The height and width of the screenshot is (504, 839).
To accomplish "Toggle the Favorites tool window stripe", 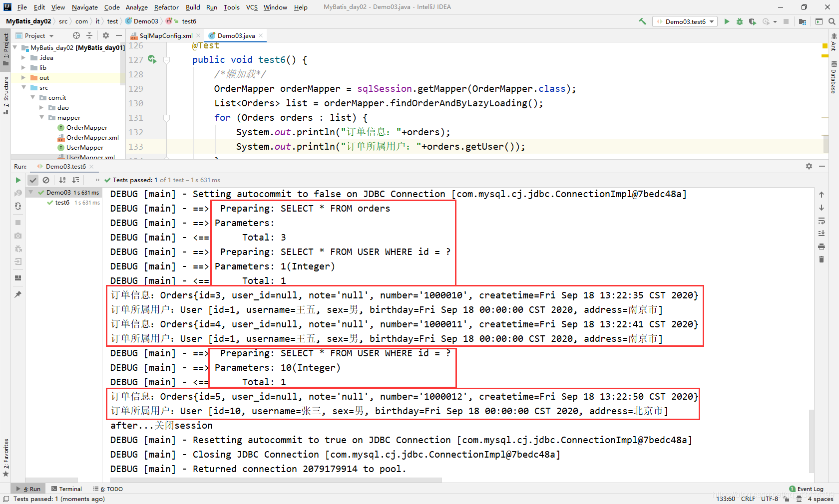I will coord(5,458).
